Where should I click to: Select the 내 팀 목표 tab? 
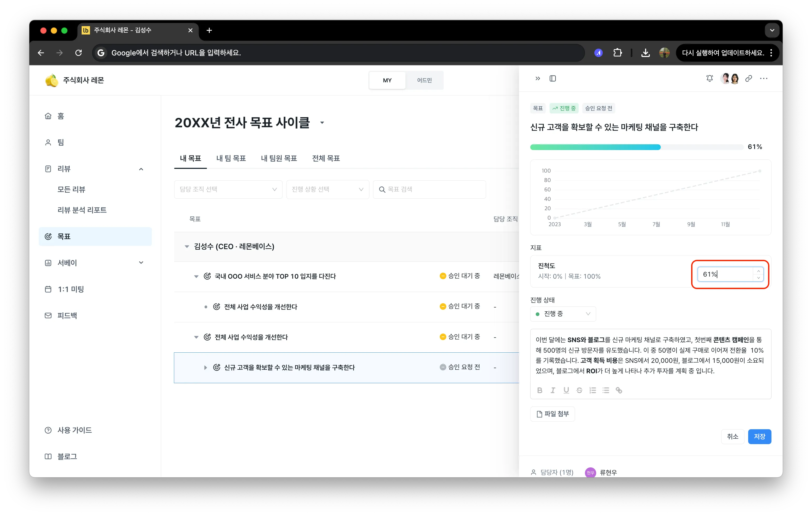(x=231, y=158)
